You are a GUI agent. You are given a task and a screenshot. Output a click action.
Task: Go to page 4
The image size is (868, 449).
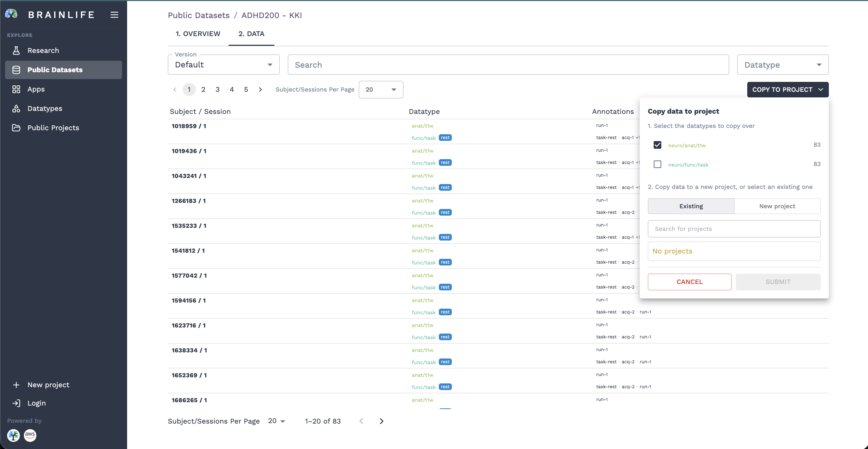(x=232, y=89)
